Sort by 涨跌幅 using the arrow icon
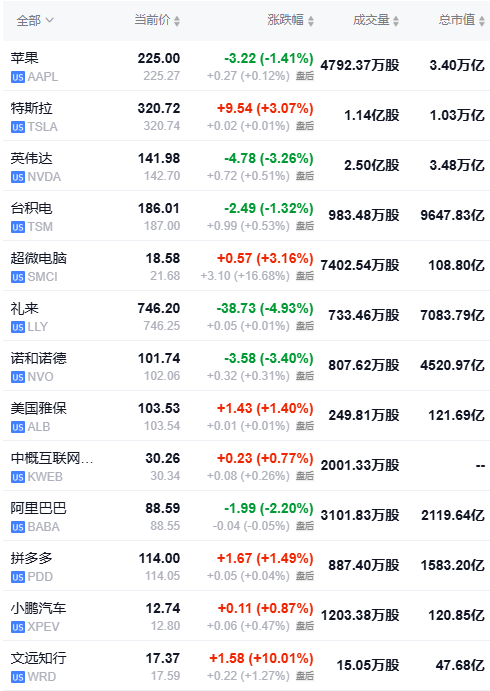Viewport: 490px width, 691px height. point(311,21)
